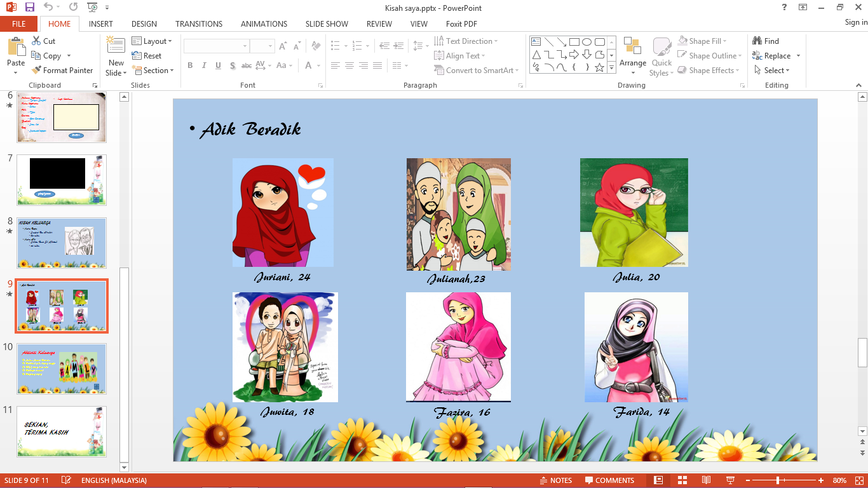The image size is (868, 488).
Task: Click the Find button
Action: tap(766, 41)
